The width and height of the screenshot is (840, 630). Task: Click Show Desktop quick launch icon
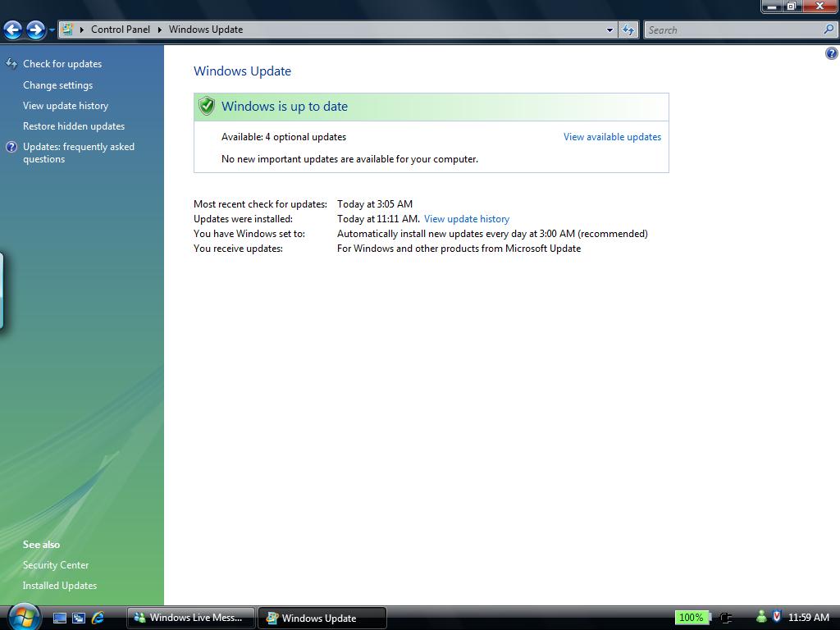59,618
